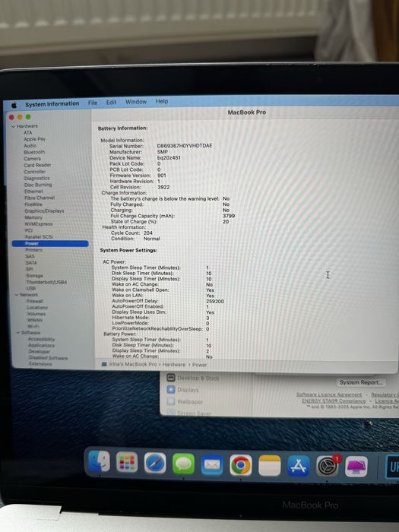Viewport: 399px width, 532px height.
Task: Select PCI in the sidebar
Action: [x=29, y=230]
